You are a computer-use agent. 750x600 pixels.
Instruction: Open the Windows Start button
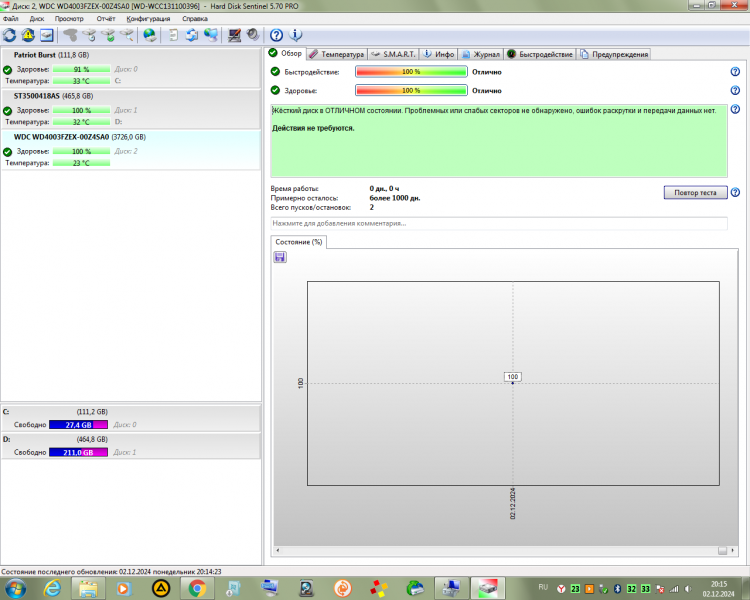[15, 588]
